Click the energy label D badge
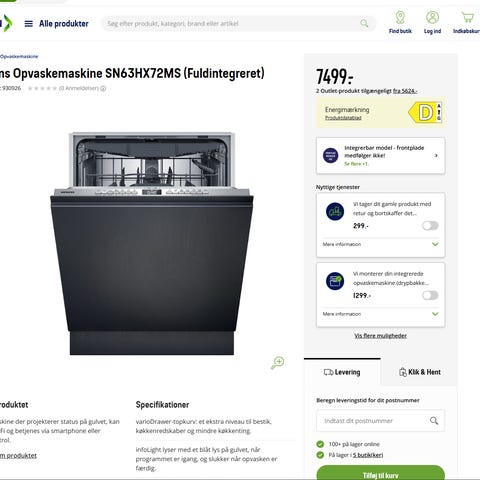This screenshot has width=480, height=480. (x=425, y=113)
